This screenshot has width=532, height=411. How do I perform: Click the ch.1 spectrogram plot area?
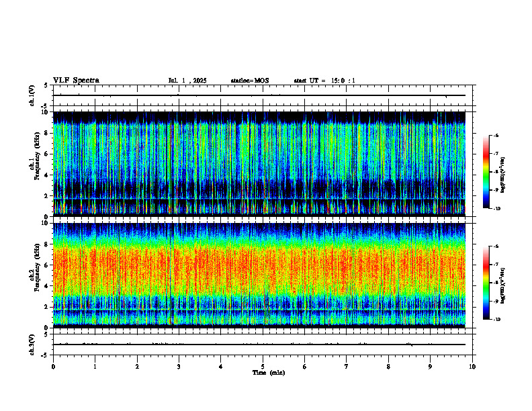(x=263, y=164)
